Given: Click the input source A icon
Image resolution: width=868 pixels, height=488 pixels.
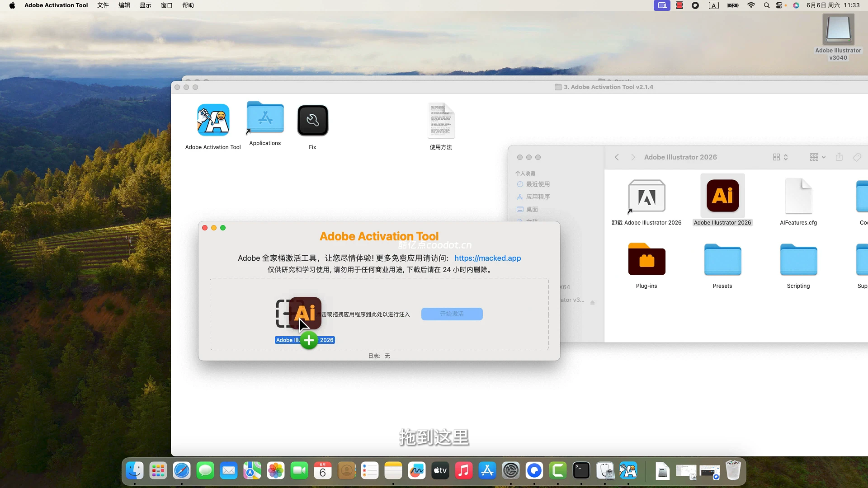Looking at the screenshot, I should pyautogui.click(x=714, y=5).
